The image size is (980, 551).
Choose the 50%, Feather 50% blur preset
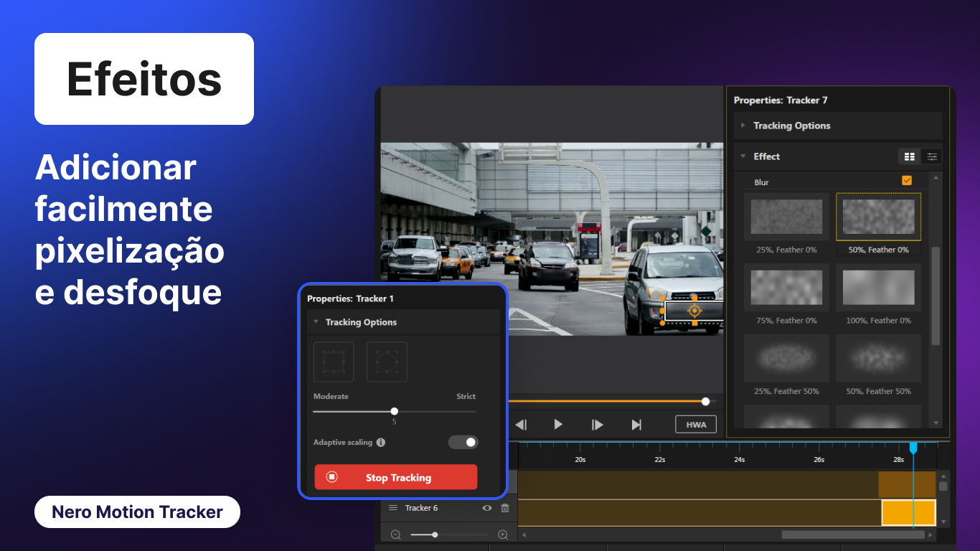[x=879, y=357]
